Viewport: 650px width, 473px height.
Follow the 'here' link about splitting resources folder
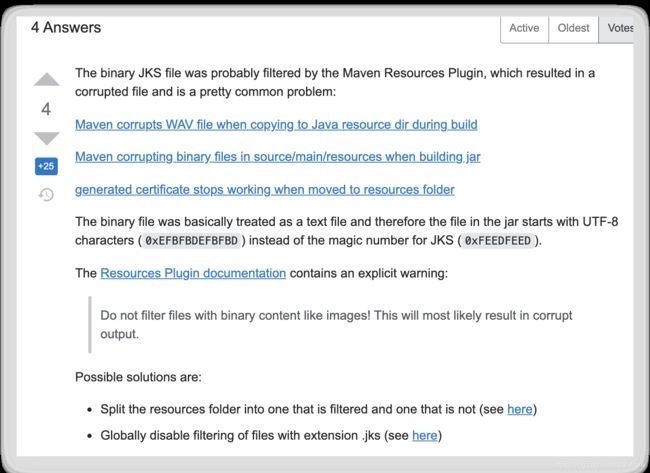(x=520, y=409)
